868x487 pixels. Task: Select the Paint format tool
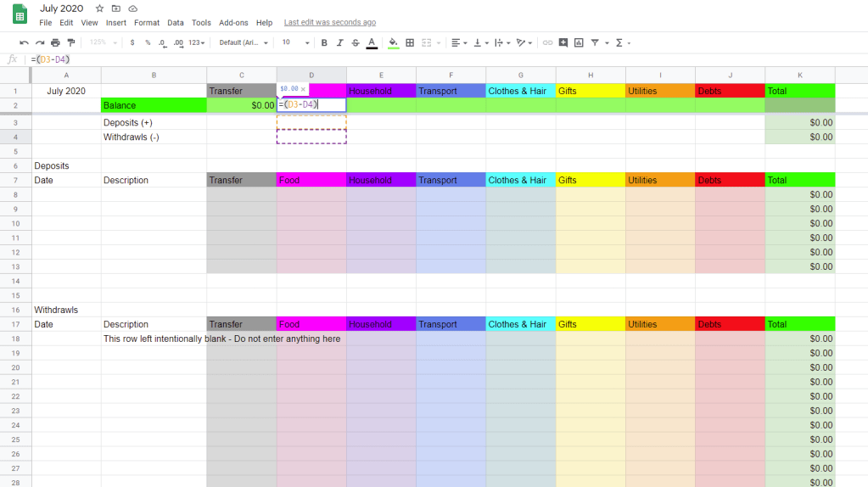71,42
